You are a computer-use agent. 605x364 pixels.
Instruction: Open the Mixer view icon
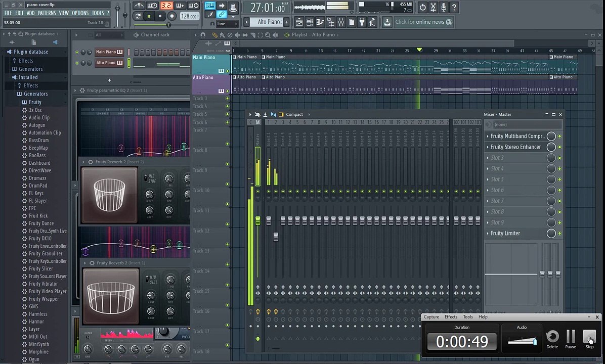[x=341, y=22]
